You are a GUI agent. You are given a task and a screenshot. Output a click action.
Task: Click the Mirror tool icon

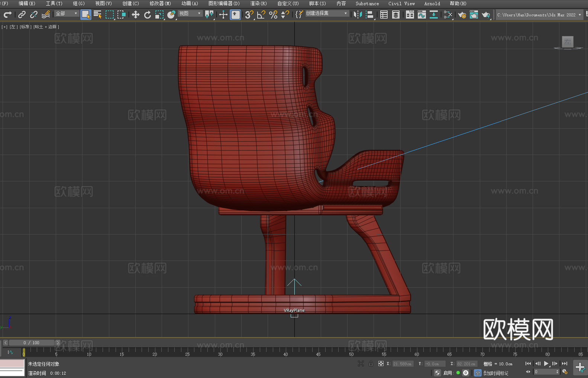point(358,14)
